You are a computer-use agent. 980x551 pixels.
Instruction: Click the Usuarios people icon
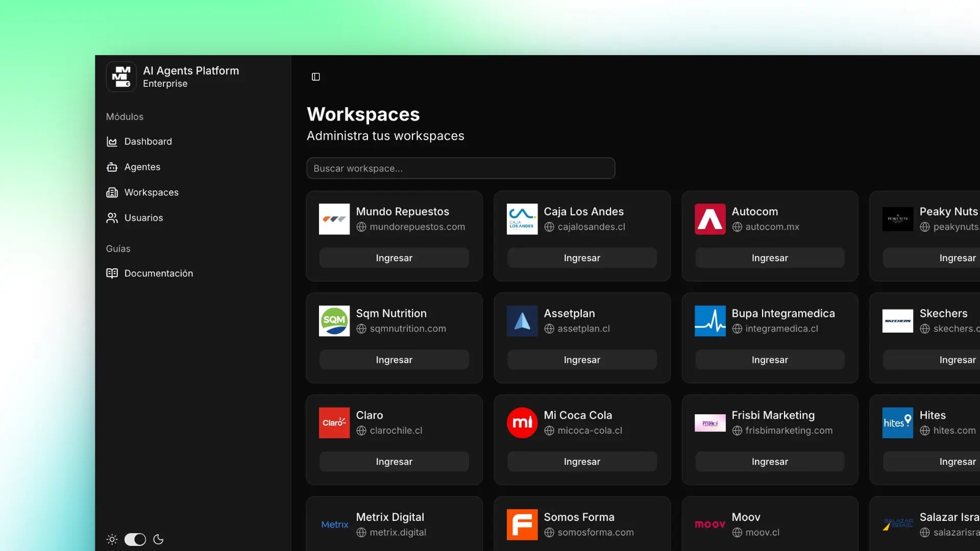tap(112, 218)
